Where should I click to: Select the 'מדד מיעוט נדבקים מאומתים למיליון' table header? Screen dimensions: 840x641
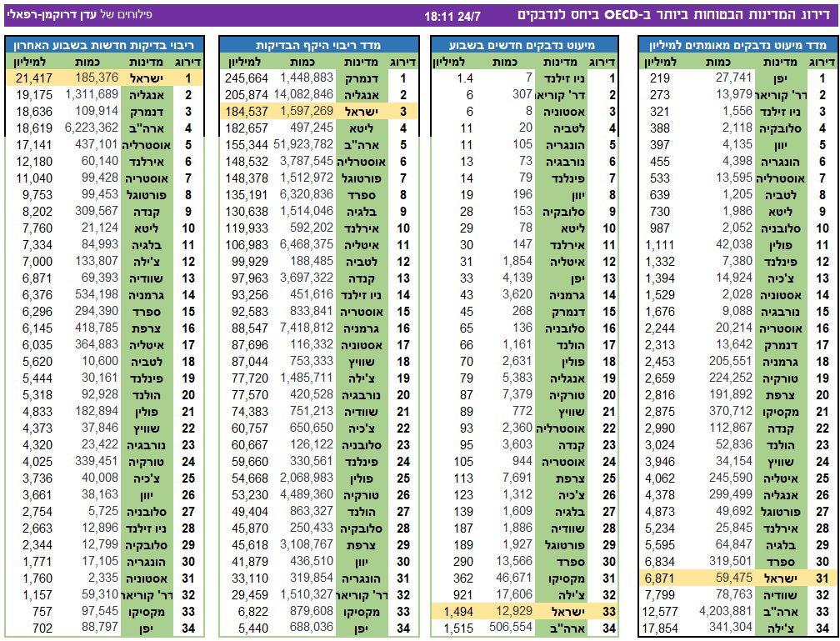pos(739,45)
